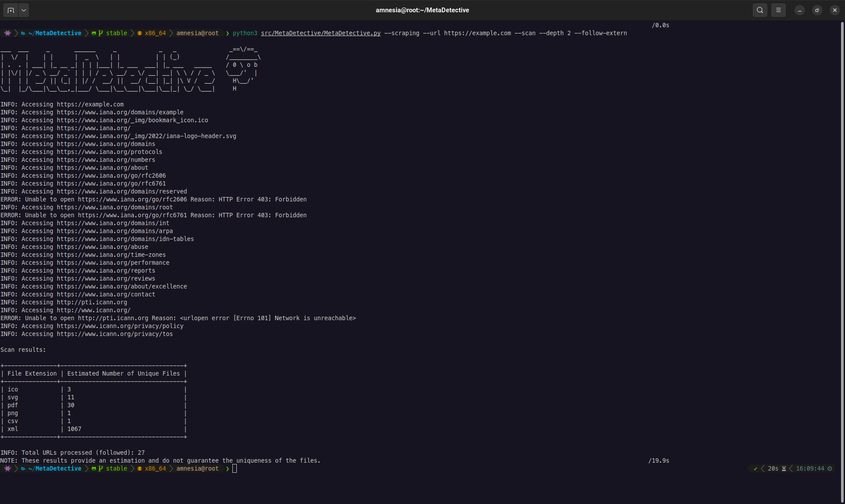Click the clock icon next to 16:09:44
The width and height of the screenshot is (845, 504).
tap(830, 468)
